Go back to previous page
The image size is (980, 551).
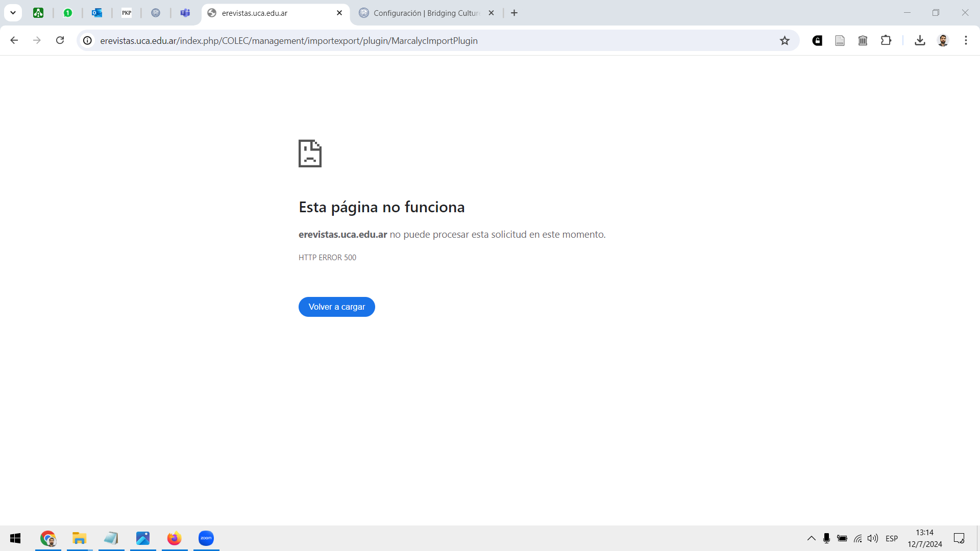(14, 40)
